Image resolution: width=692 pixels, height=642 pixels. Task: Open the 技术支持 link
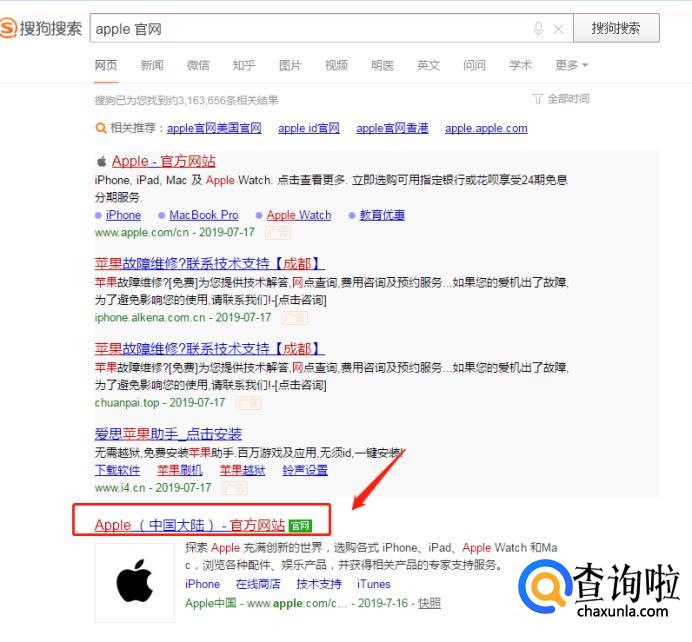(x=319, y=584)
